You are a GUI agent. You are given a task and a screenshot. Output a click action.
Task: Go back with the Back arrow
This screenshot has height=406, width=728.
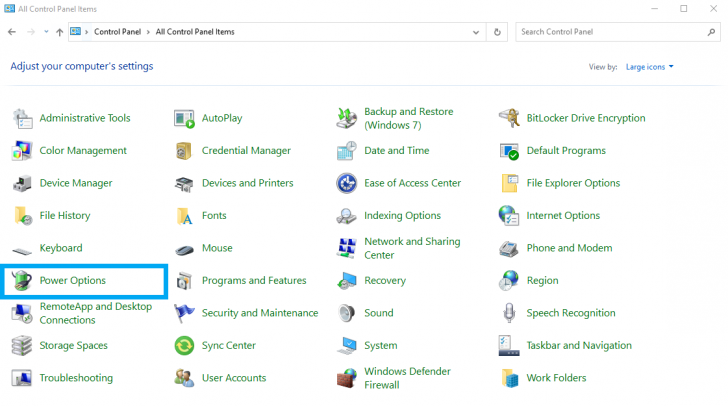[12, 32]
